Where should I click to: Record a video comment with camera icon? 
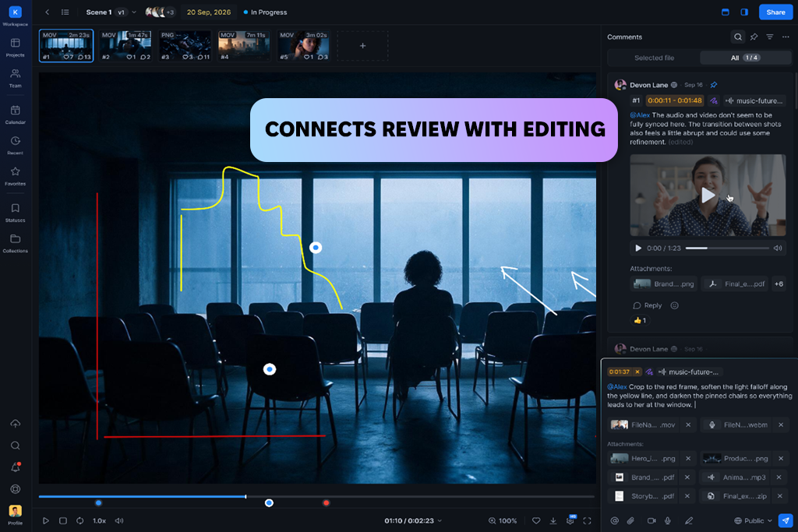point(651,520)
